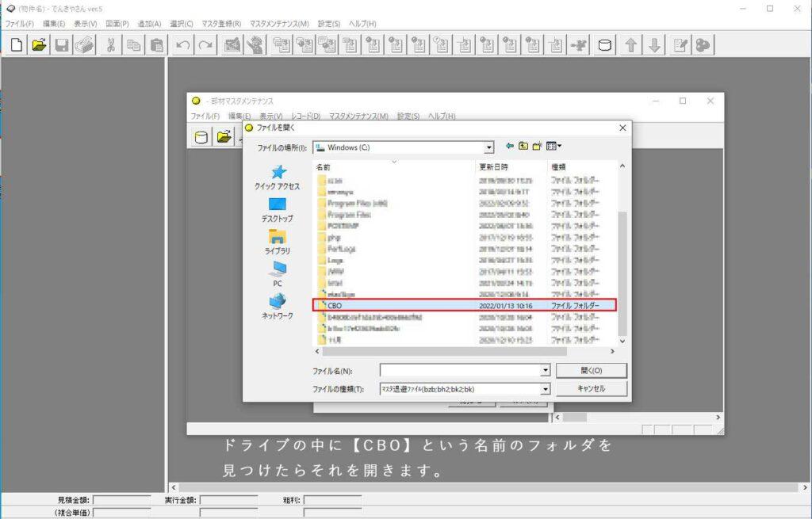Screen dimensions: 812x519
Task: Open the ファイルの場所 location dropdown
Action: pos(489,147)
